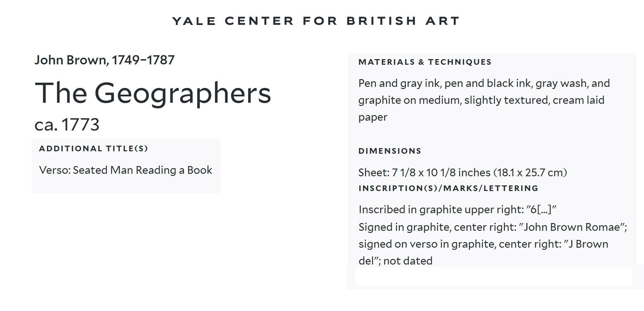
Task: Click the Yale Center for British Art header
Action: click(x=316, y=21)
